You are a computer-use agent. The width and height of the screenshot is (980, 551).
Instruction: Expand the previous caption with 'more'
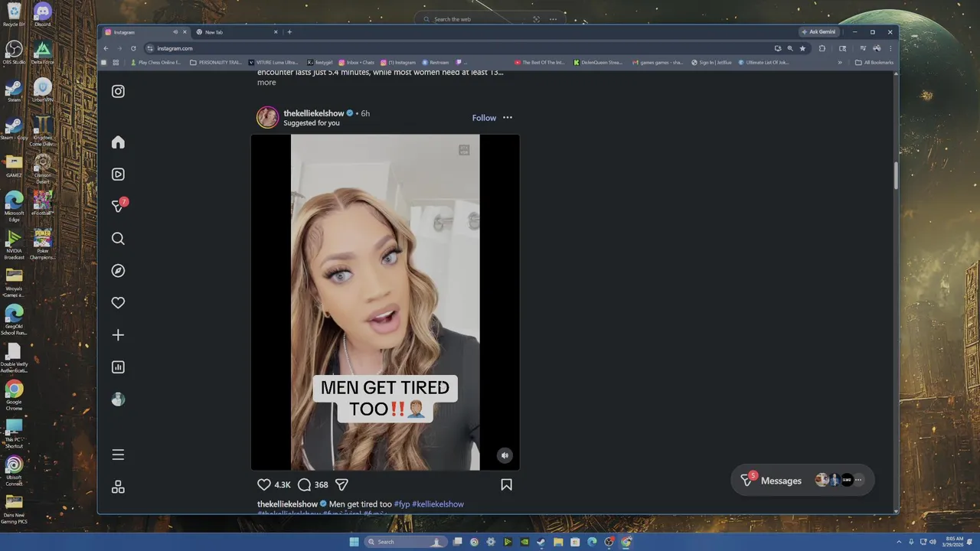coord(266,83)
